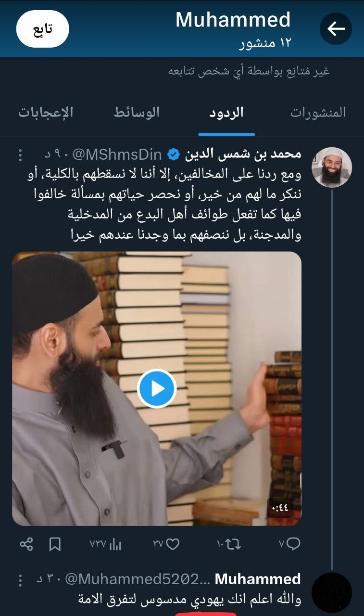Like the post with the heart icon

(173, 544)
